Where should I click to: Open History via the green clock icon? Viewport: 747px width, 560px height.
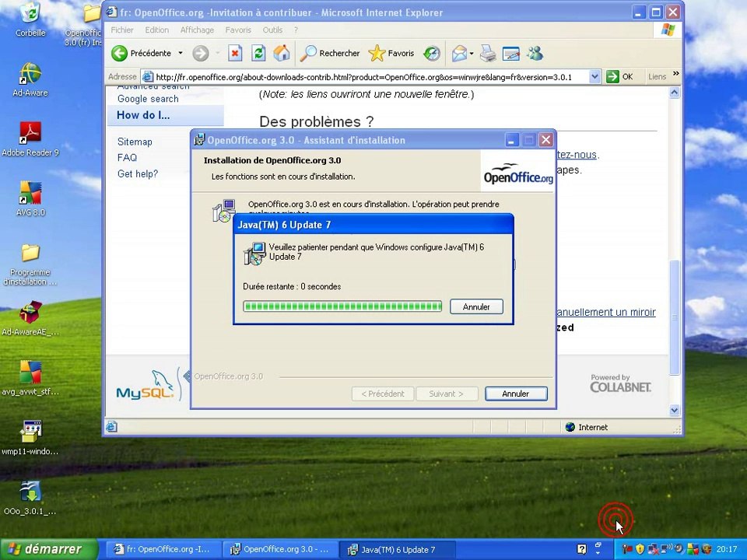pos(432,54)
